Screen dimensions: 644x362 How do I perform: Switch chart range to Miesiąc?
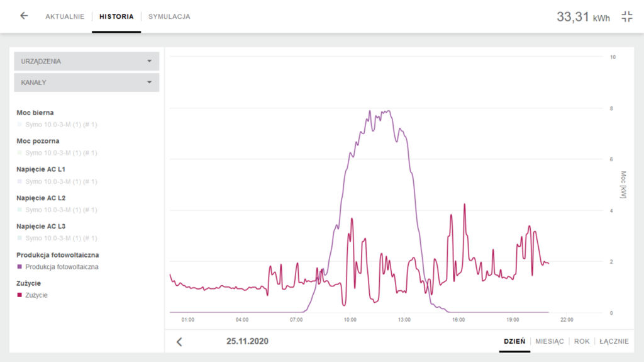point(550,341)
